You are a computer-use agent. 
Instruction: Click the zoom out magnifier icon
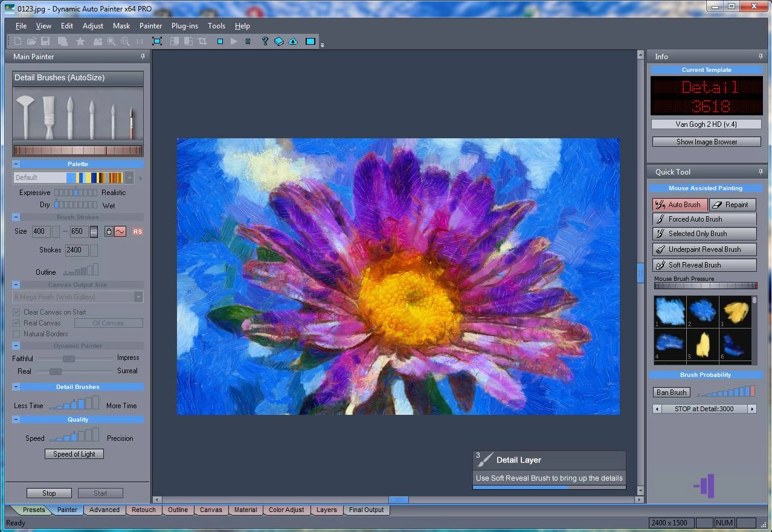125,41
